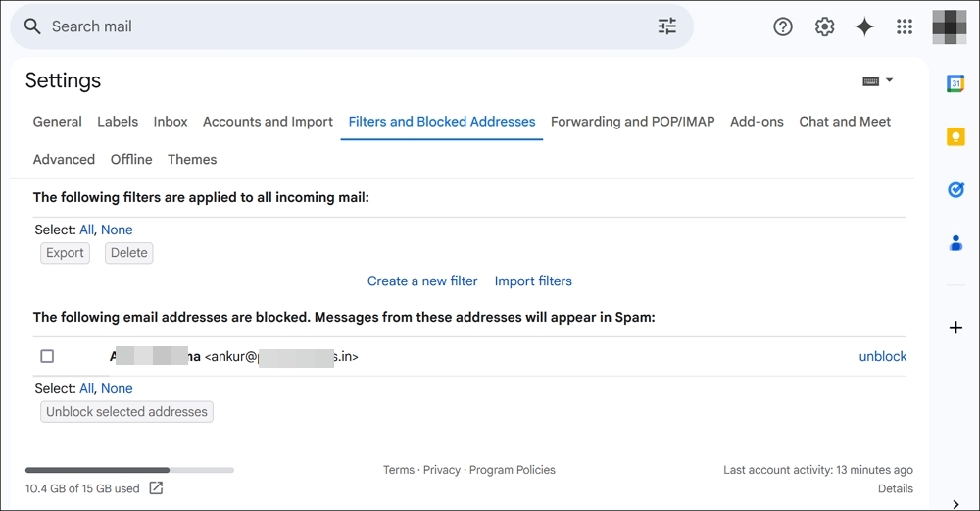
Task: Open search options filter icon
Action: [x=666, y=26]
